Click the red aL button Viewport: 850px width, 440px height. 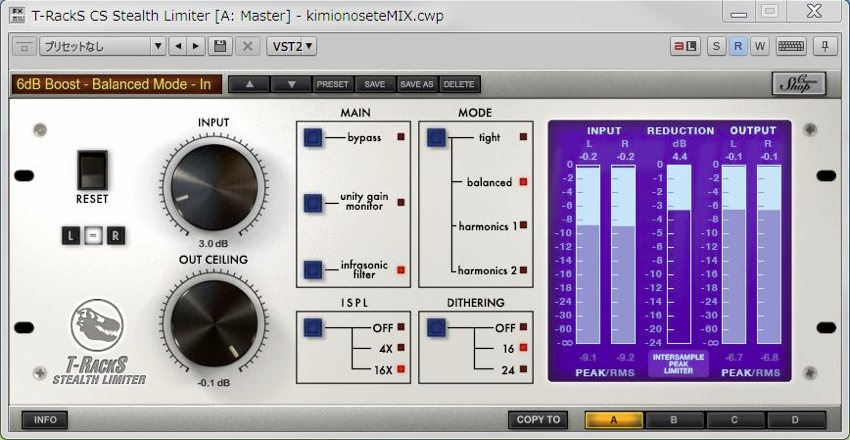click(x=685, y=47)
